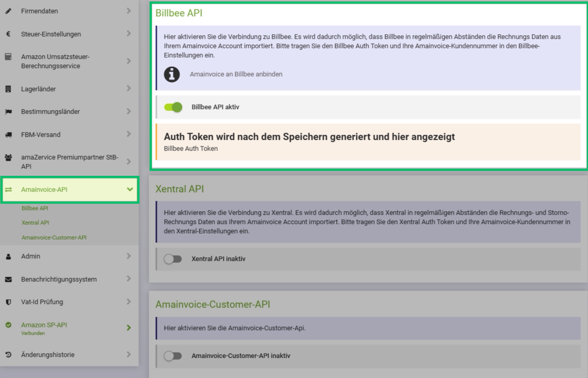Disable the Billbee API aktiv toggle
Image resolution: width=588 pixels, height=378 pixels.
coord(173,107)
